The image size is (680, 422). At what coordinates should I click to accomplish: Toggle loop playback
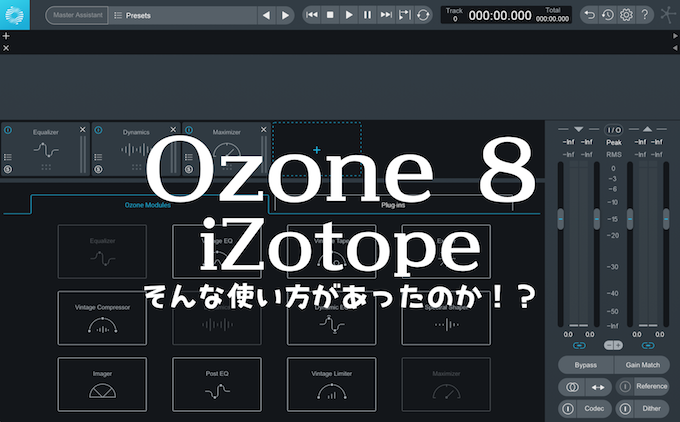pyautogui.click(x=423, y=15)
